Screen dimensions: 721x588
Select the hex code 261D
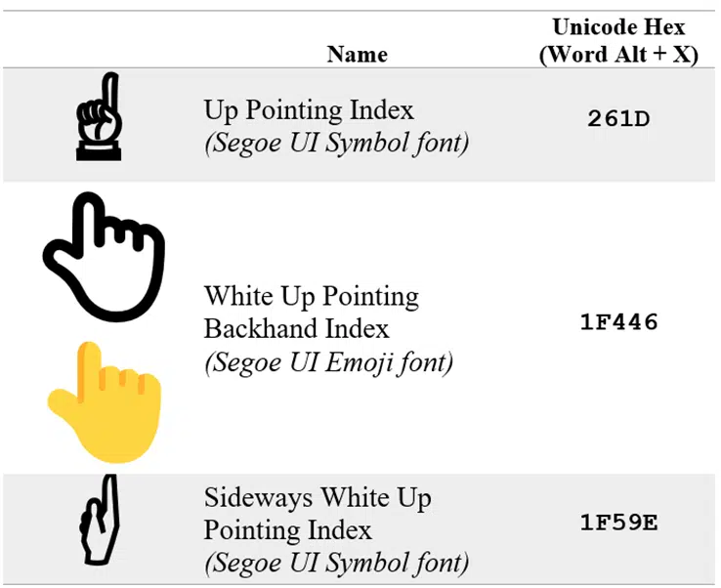click(x=618, y=119)
